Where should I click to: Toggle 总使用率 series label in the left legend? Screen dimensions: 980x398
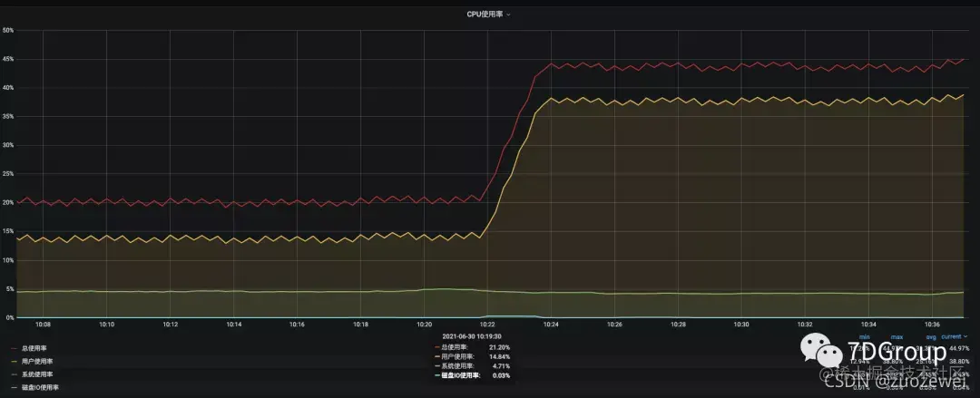(x=34, y=348)
